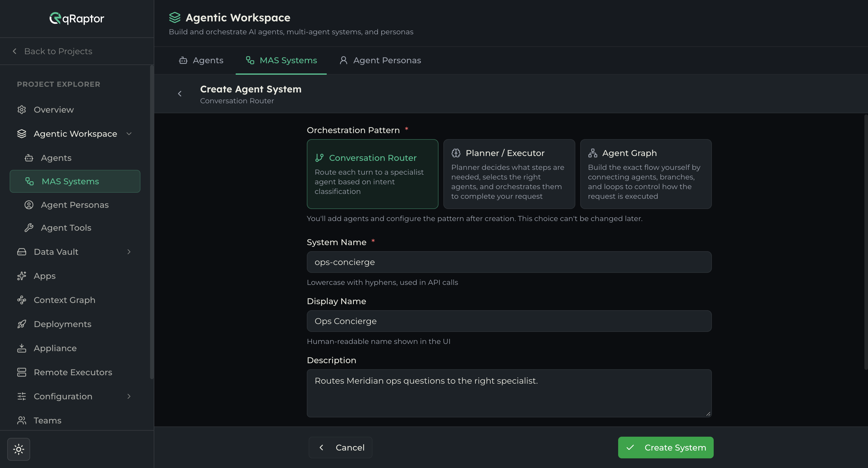Screen dimensions: 868x468
Task: Switch to the MAS Systems tab
Action: point(281,61)
